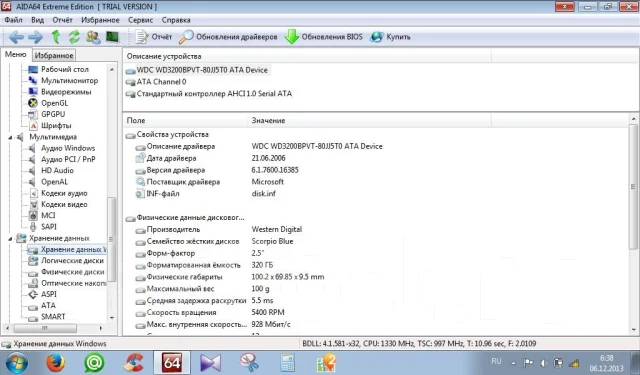This screenshot has width=640, height=375.
Task: Open the Вид menu
Action: click(37, 20)
